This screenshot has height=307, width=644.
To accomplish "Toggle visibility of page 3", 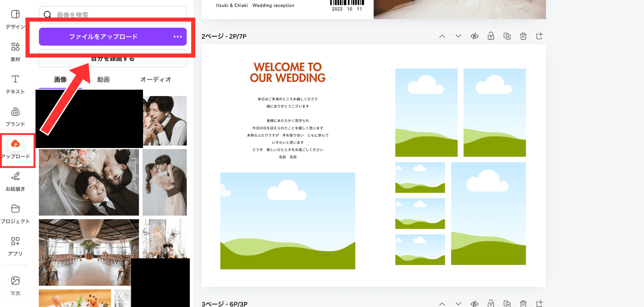I will point(475,304).
